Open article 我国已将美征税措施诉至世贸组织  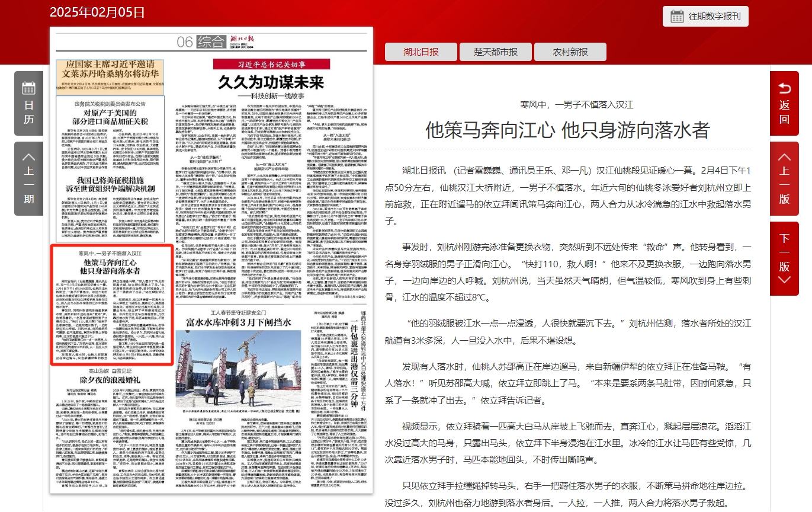(x=111, y=184)
